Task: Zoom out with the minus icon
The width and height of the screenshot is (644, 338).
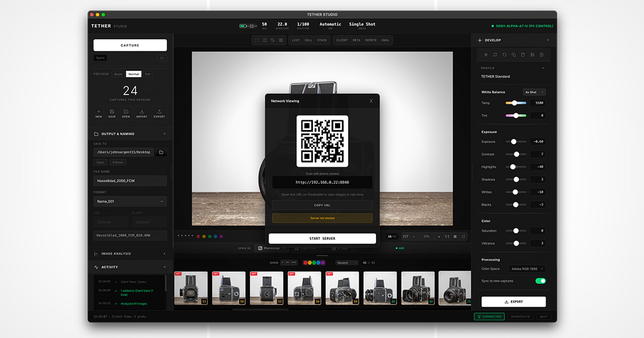Action: 414,237
